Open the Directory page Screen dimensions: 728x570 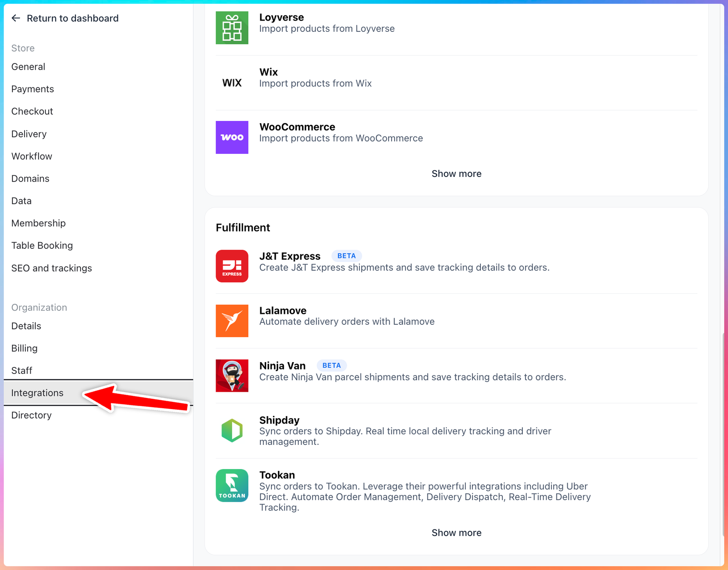[x=31, y=415]
